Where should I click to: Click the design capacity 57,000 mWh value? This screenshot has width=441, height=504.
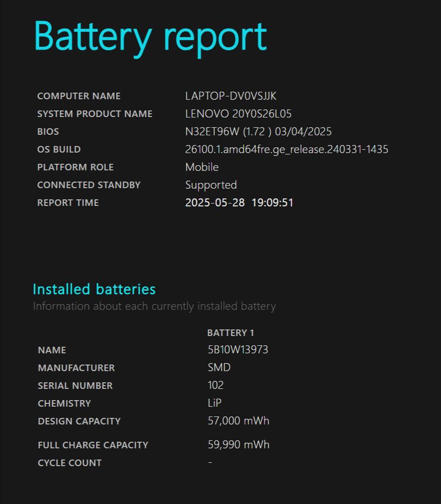[x=238, y=421]
